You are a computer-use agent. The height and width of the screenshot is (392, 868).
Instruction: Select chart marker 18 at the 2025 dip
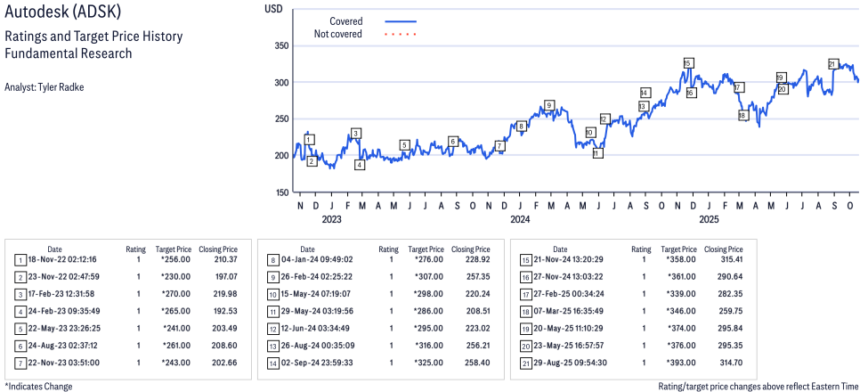(x=742, y=116)
